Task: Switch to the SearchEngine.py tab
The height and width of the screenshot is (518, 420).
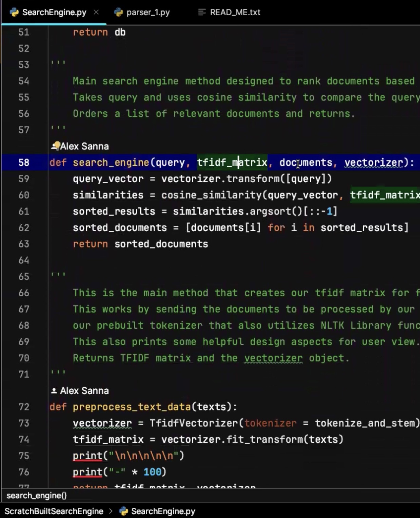Action: coord(54,13)
